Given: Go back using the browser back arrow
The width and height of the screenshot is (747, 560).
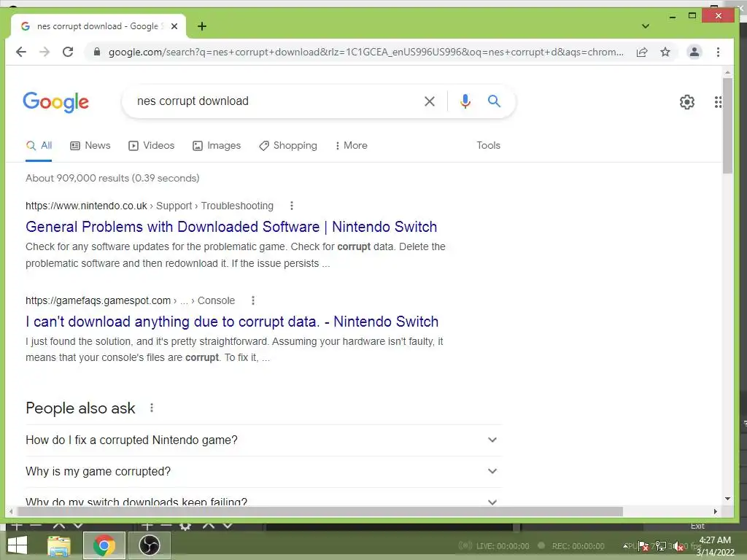Looking at the screenshot, I should (x=21, y=52).
